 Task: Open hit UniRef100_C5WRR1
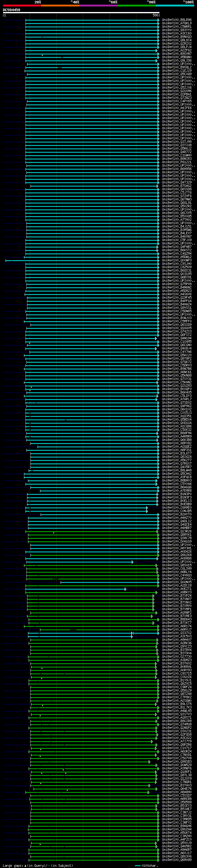click(x=177, y=27)
